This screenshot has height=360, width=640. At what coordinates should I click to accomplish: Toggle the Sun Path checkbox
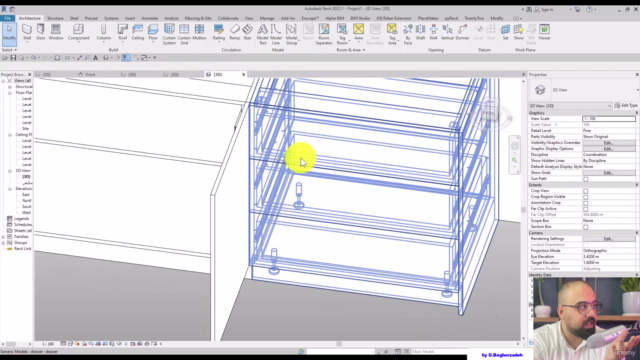pos(586,179)
